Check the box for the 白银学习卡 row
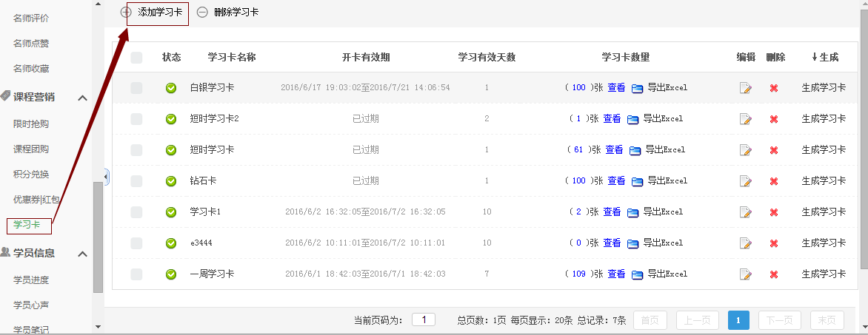This screenshot has height=335, width=868. [x=136, y=88]
